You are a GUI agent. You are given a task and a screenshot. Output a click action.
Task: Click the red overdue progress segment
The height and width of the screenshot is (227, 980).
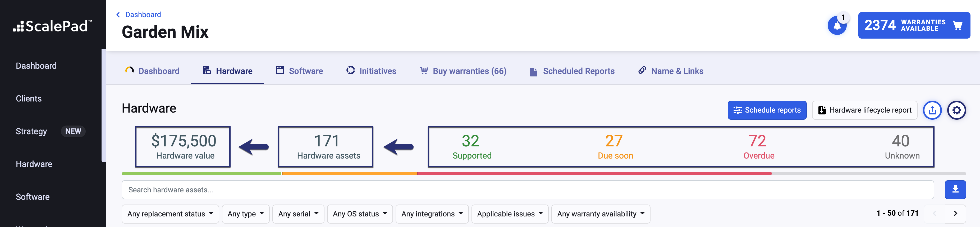pyautogui.click(x=594, y=173)
